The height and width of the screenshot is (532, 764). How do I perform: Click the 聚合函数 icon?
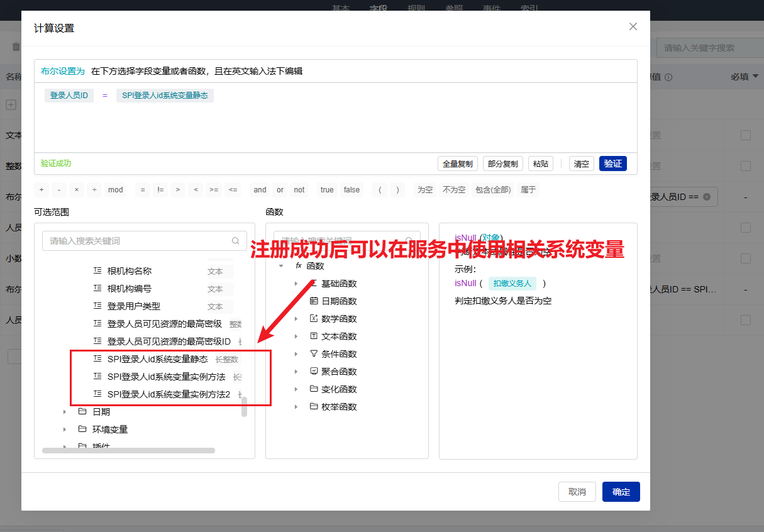(314, 372)
